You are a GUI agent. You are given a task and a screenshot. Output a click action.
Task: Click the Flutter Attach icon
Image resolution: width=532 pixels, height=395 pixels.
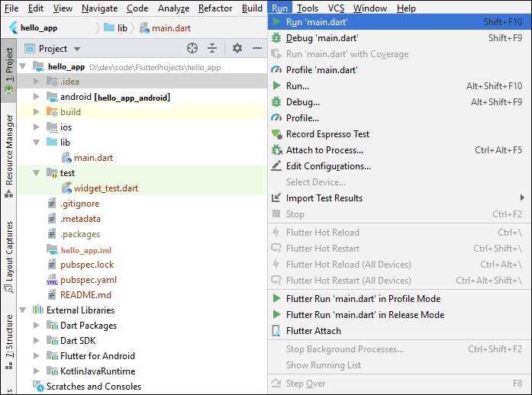tap(276, 331)
